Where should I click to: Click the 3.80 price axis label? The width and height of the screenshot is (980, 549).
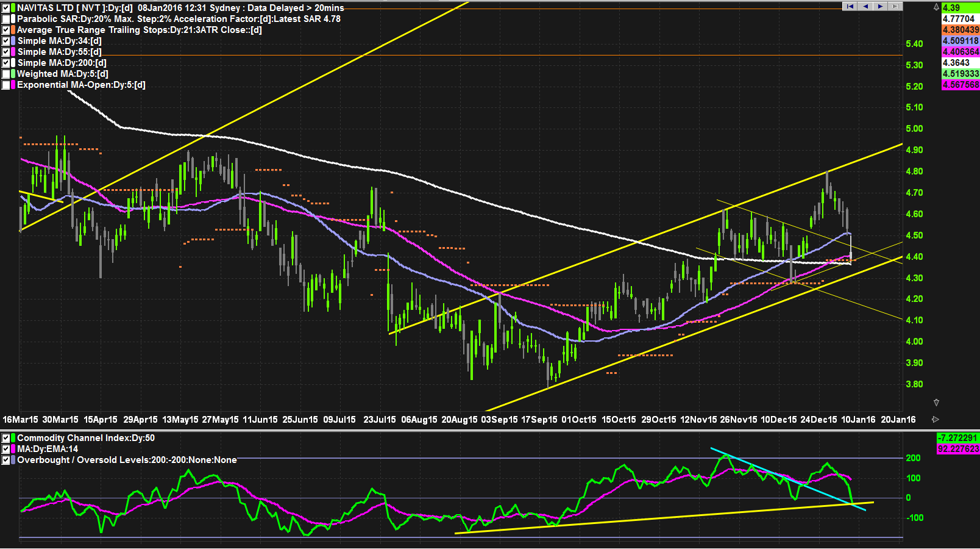tap(914, 384)
